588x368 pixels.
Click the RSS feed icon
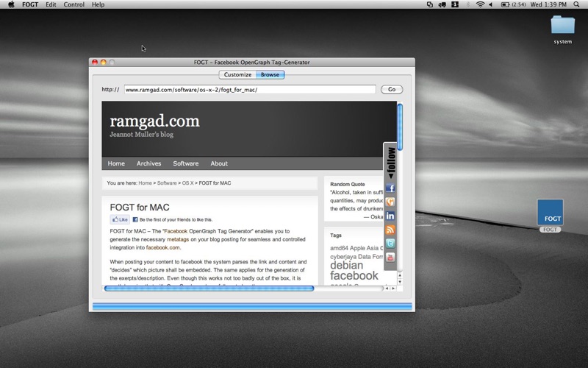coord(390,230)
